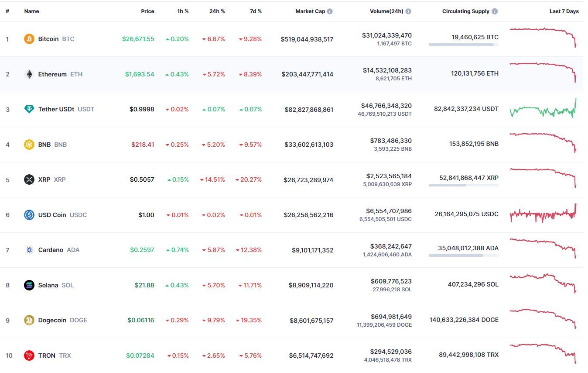This screenshot has width=588, height=373.
Task: Click the Cardano logo icon
Action: tap(29, 250)
